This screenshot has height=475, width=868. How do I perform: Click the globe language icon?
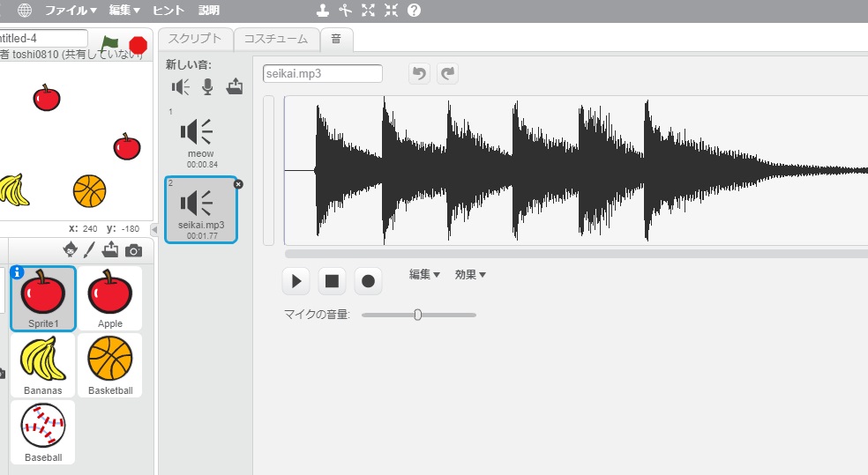[x=25, y=10]
